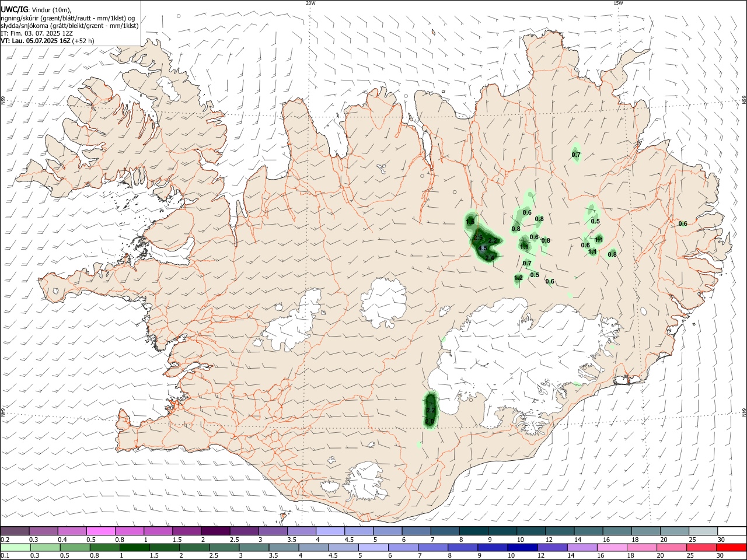This screenshot has width=747, height=560.
Task: Select the light pink 16–18 rain legend swatch
Action: (x=612, y=547)
